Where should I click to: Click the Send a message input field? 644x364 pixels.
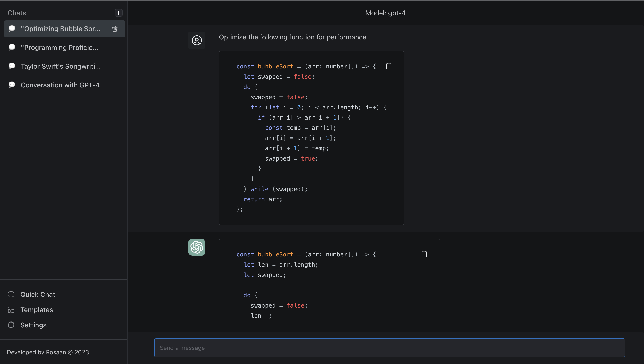tap(389, 348)
